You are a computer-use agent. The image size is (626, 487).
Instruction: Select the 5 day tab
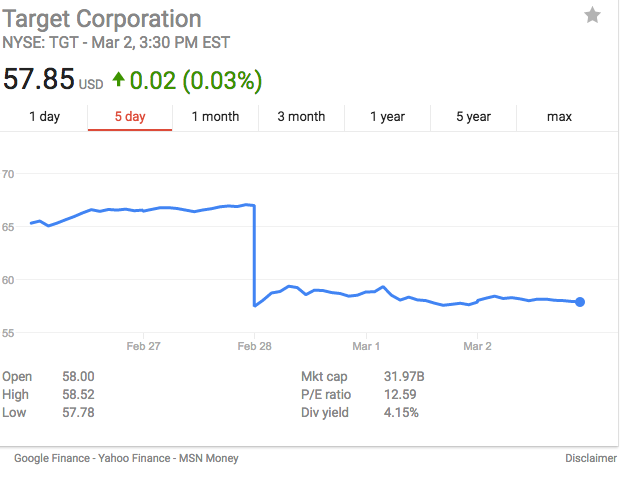pos(130,117)
